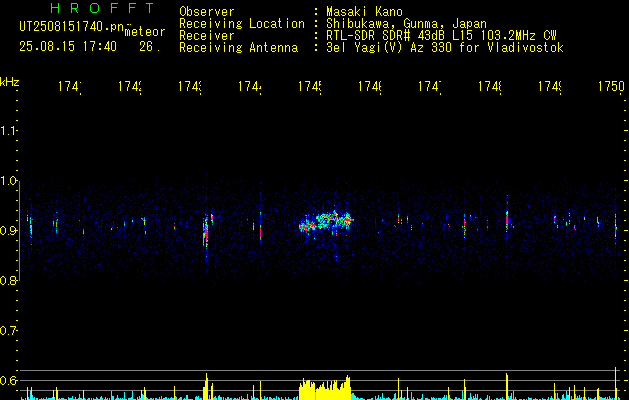
Task: Click the "Receiving Location" label
Action: tap(242, 24)
